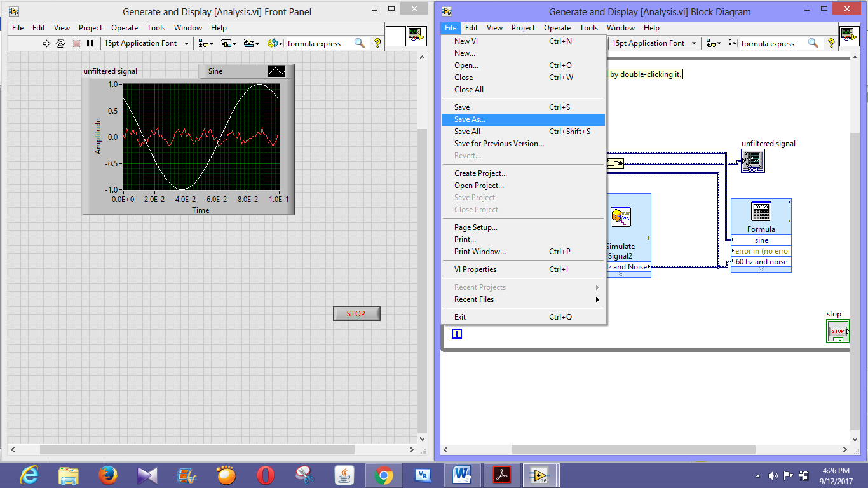Click the stop boolean terminal toggle on block diagram
Screen dimensions: 868x488
click(837, 330)
